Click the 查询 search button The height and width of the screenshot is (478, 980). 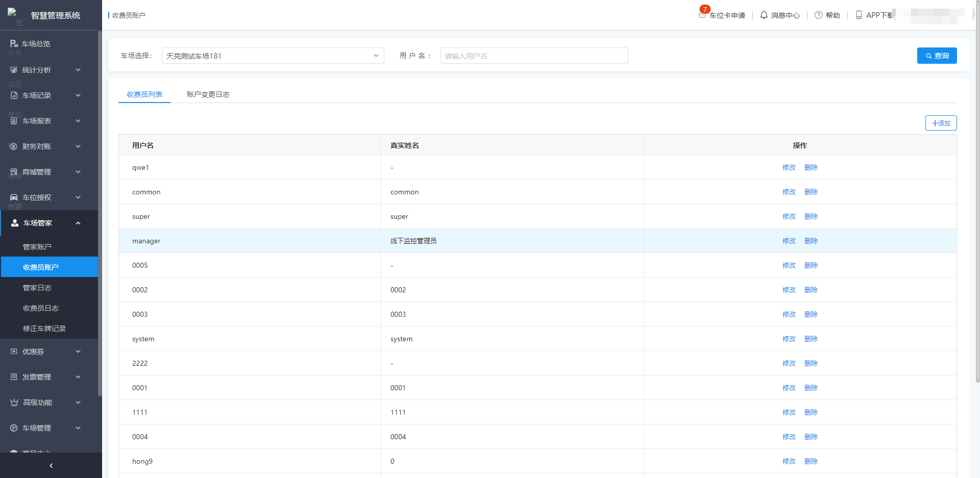[x=937, y=56]
